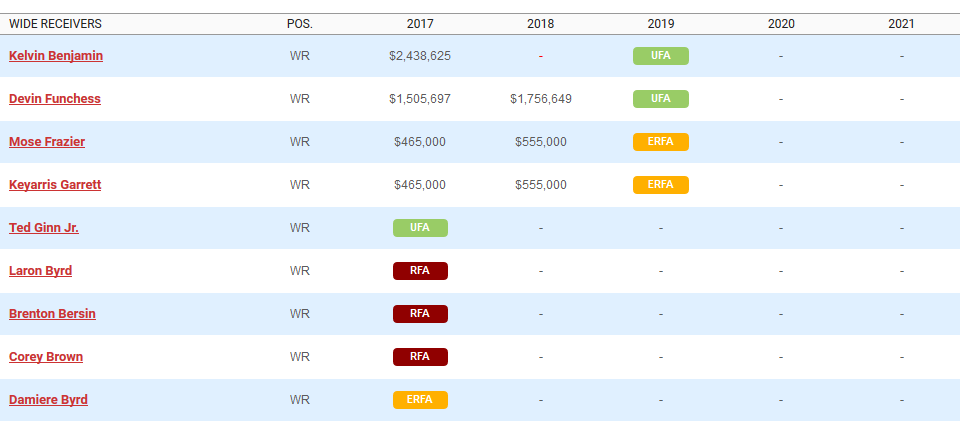Select Mose Frazier's orange ERFA badge
The image size is (960, 439).
[x=660, y=142]
